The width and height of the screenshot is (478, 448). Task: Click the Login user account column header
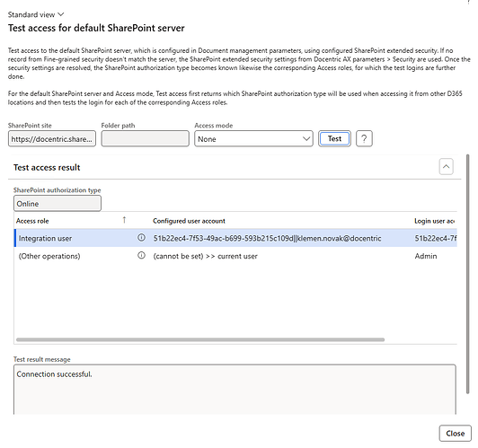coord(434,221)
